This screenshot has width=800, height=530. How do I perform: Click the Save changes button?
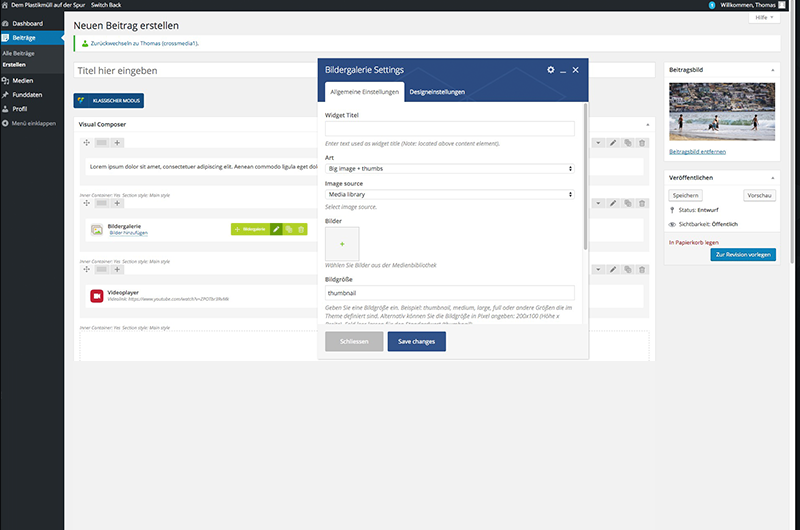tap(416, 342)
